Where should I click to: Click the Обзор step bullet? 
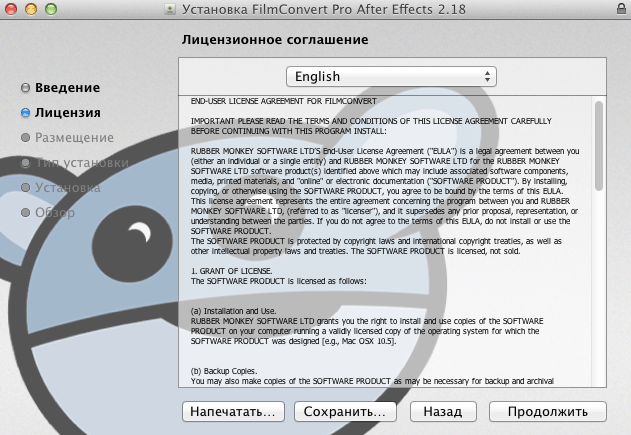[x=25, y=212]
